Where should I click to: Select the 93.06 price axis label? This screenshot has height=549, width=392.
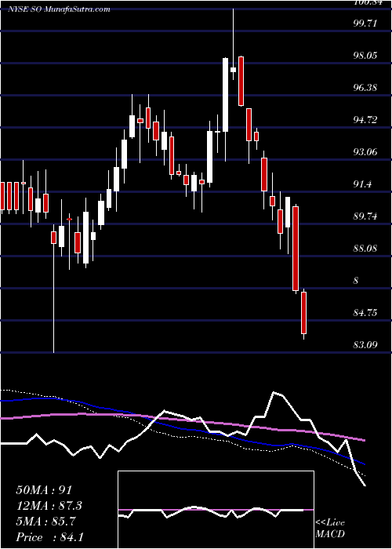(366, 152)
